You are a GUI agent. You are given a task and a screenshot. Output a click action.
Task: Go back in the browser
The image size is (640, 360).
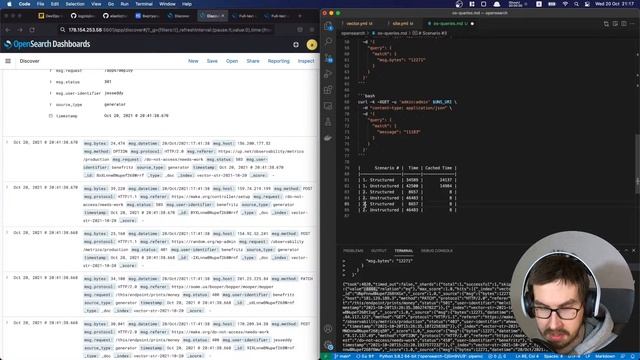(x=8, y=30)
